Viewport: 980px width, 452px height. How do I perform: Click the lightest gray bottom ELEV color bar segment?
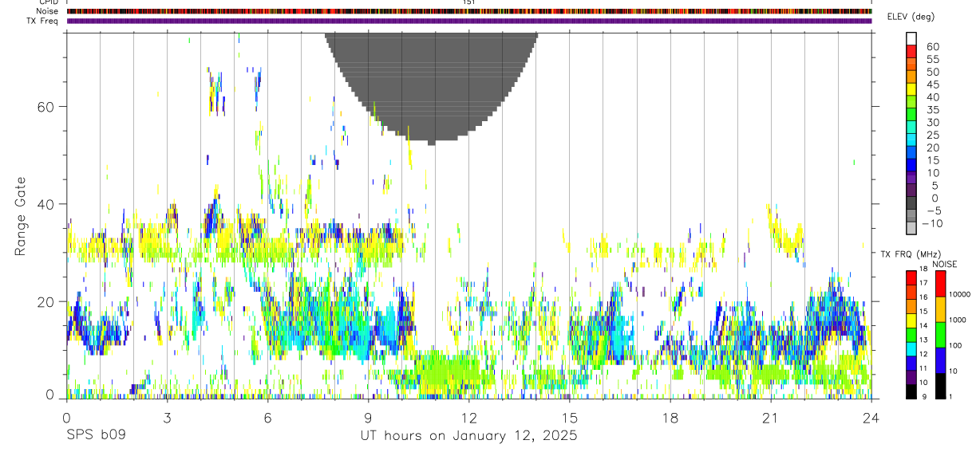point(911,229)
